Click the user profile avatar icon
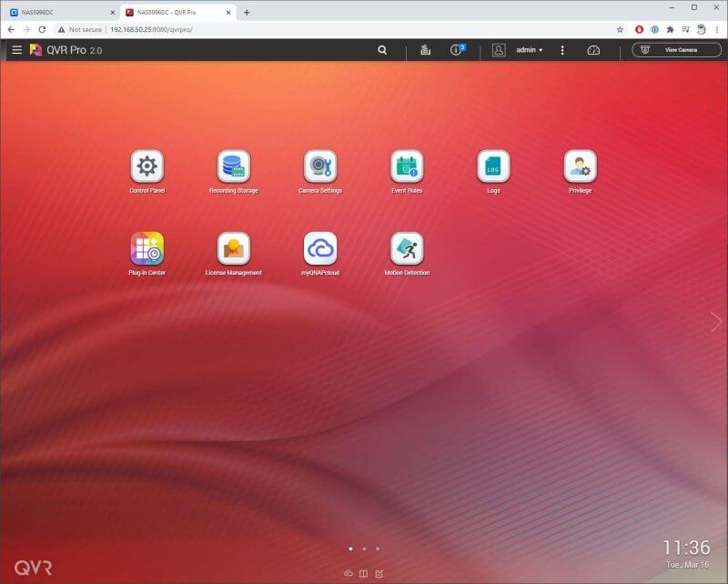The image size is (728, 584). tap(499, 50)
